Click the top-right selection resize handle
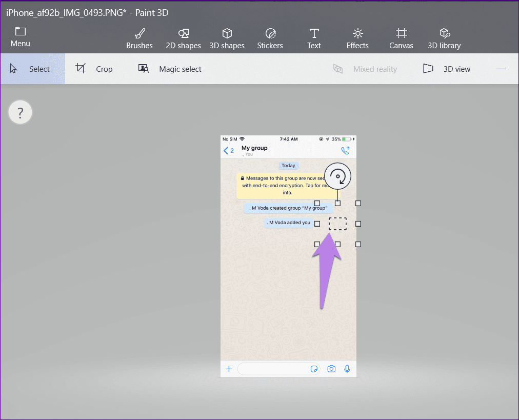Viewport: 519px width, 420px height. pyautogui.click(x=358, y=203)
